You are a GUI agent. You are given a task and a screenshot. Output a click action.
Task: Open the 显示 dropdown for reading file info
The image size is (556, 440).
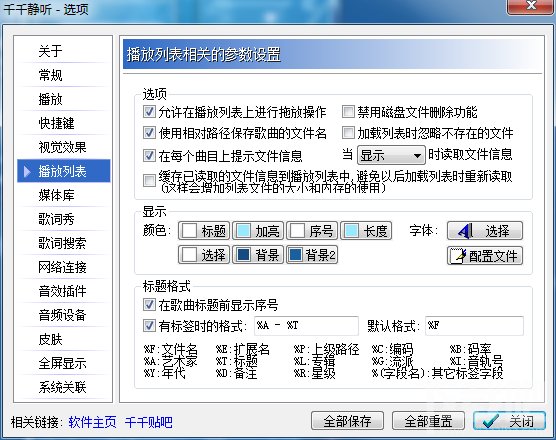[391, 155]
